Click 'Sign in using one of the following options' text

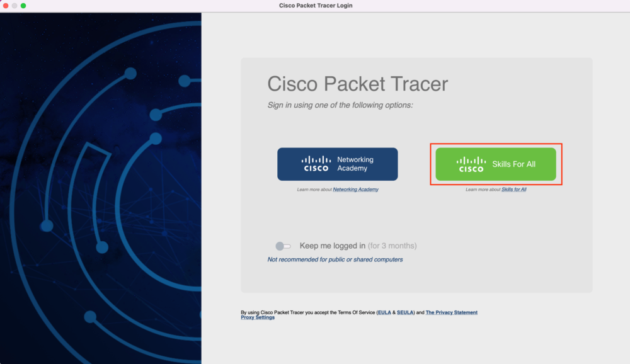(x=340, y=105)
